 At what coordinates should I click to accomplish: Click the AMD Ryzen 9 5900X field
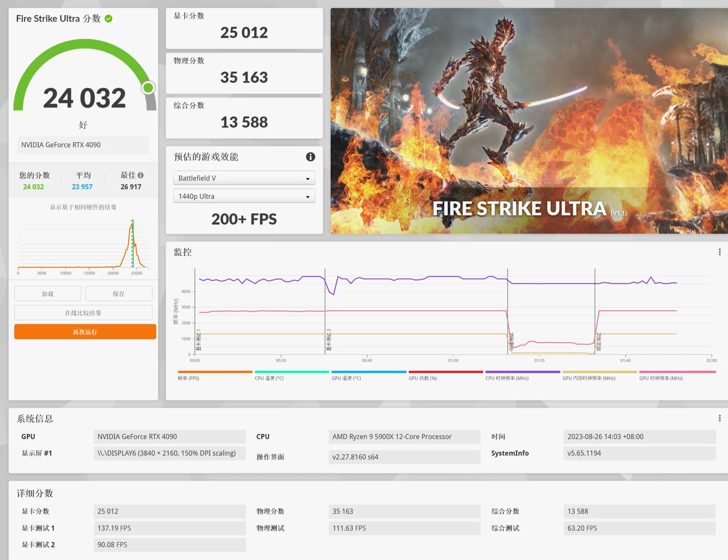pos(404,437)
